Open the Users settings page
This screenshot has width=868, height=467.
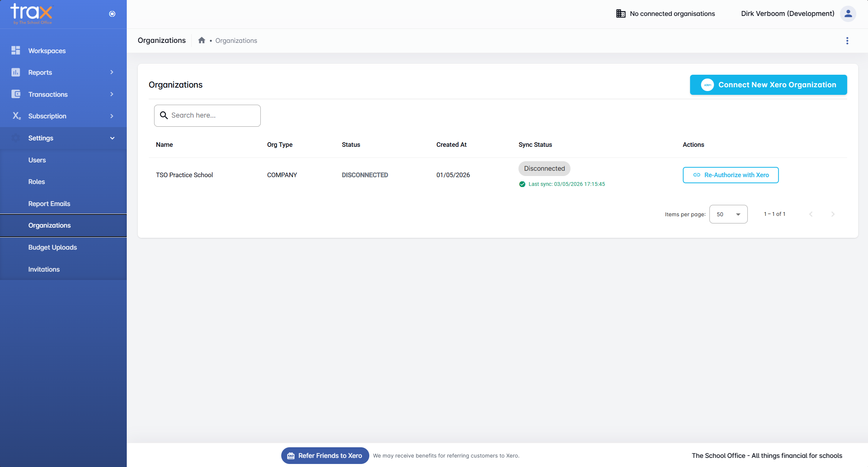click(63, 160)
